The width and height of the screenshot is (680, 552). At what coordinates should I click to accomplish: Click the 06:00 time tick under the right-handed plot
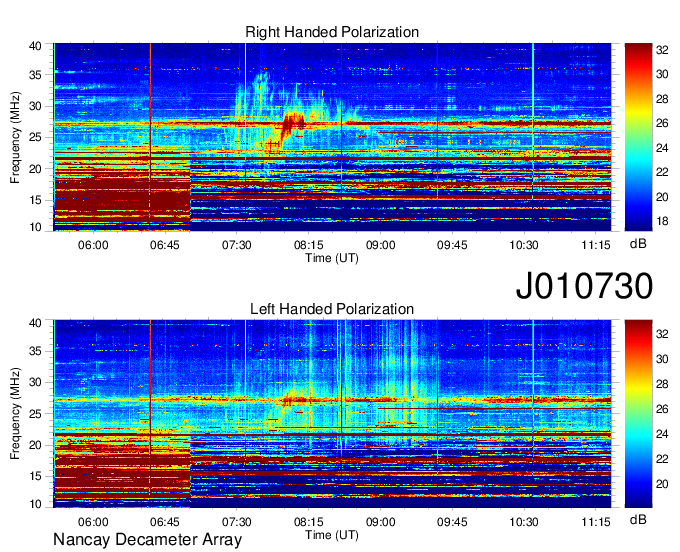(93, 245)
